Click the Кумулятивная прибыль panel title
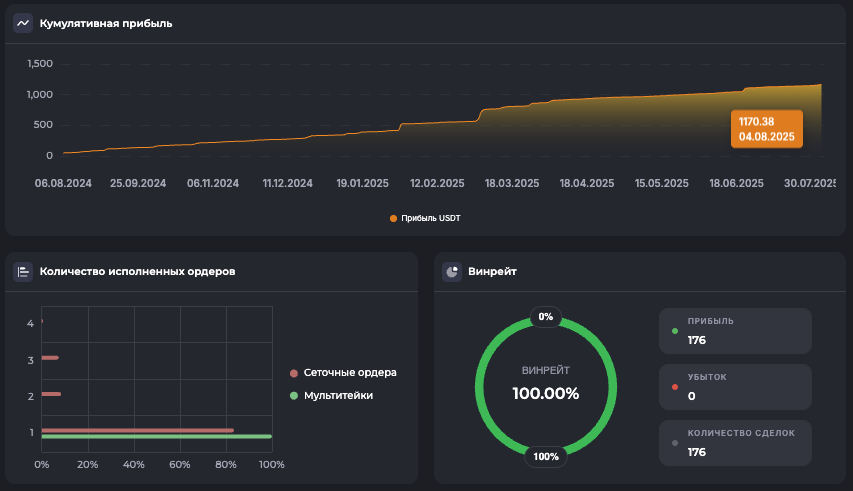This screenshot has height=491, width=853. [106, 23]
